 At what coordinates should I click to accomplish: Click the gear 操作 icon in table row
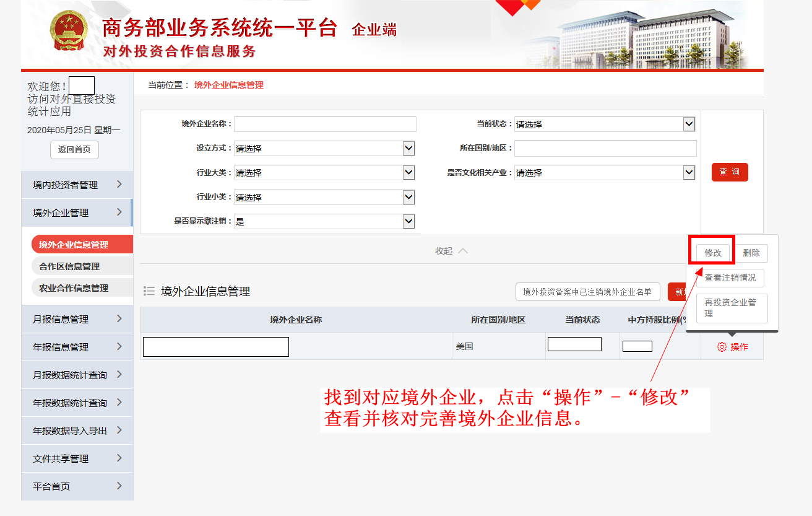722,347
